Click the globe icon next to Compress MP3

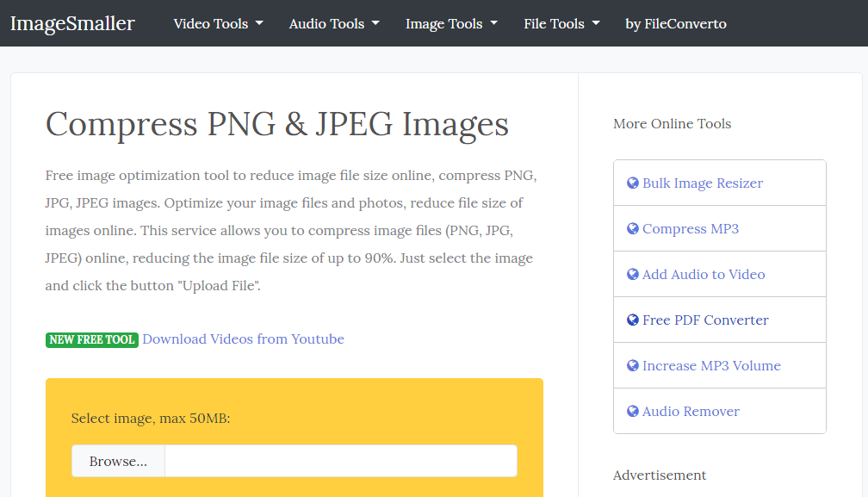point(631,228)
